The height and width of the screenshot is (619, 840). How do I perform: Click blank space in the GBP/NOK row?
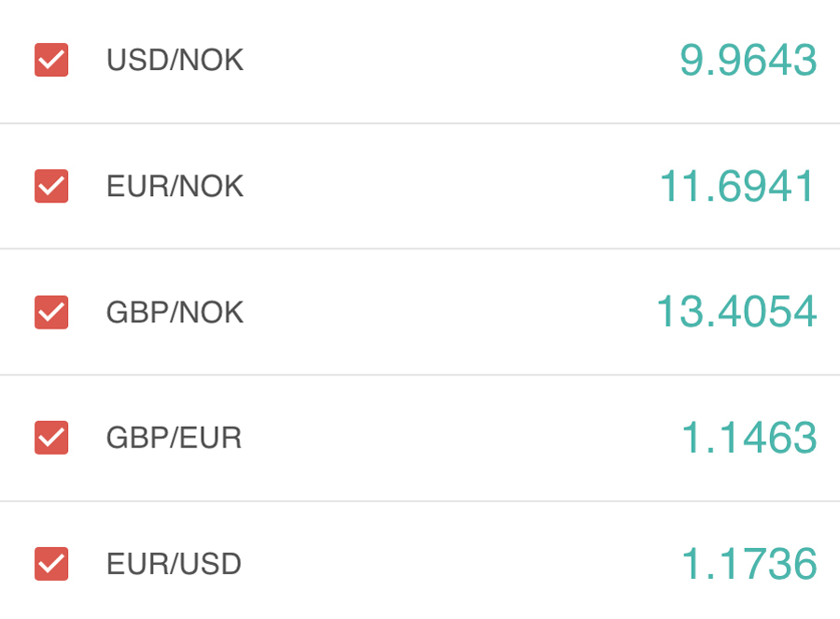coord(448,312)
